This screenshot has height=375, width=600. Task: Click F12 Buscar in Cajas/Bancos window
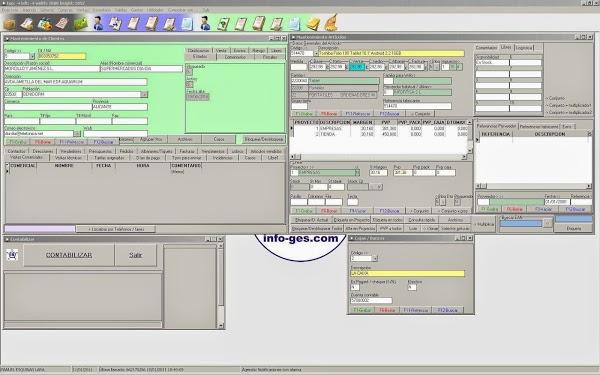pos(447,310)
